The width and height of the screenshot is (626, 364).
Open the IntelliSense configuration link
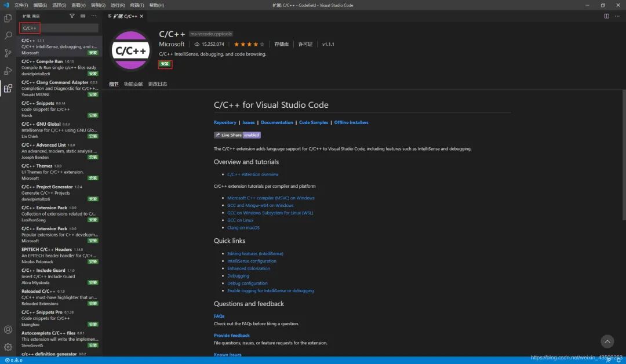pos(252,261)
